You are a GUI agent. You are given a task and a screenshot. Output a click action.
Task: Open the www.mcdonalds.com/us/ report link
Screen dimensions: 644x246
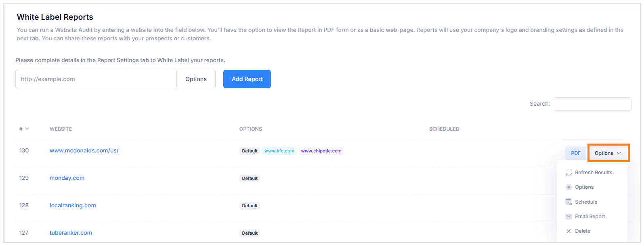click(x=84, y=150)
